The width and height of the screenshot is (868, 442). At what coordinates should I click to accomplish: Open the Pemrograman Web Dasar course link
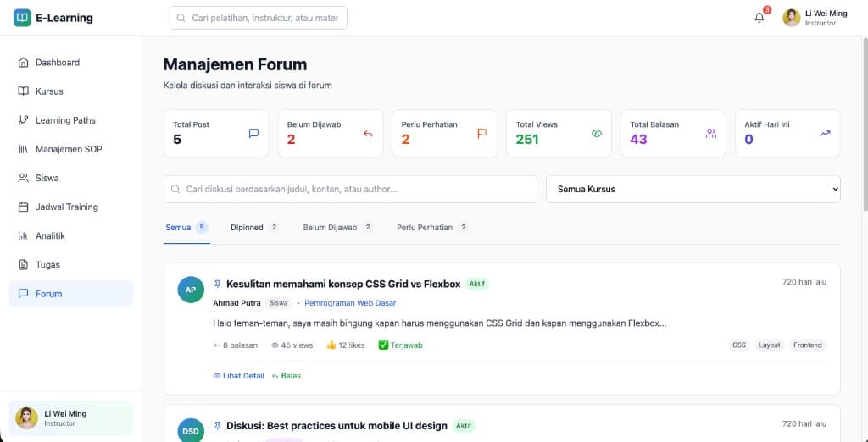[x=349, y=303]
